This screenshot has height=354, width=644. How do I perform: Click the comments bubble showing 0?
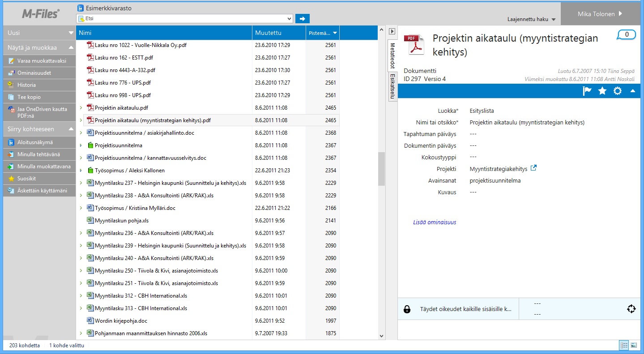click(x=626, y=34)
